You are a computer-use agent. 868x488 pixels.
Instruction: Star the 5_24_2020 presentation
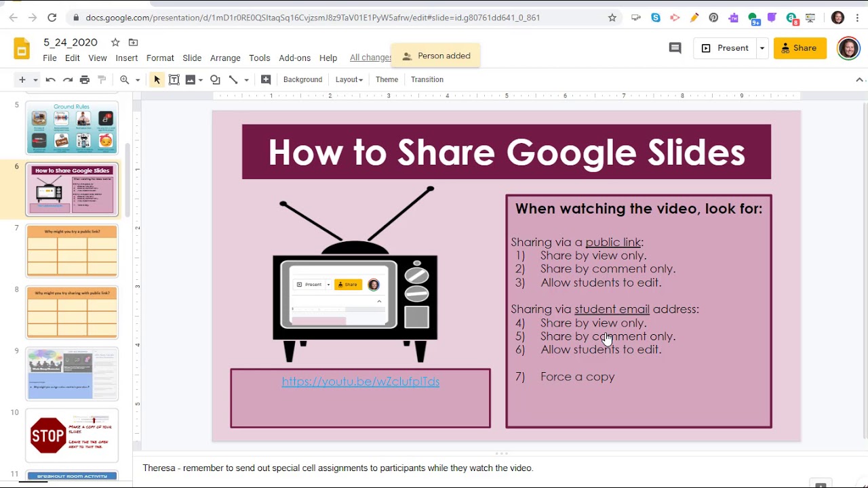tap(115, 43)
